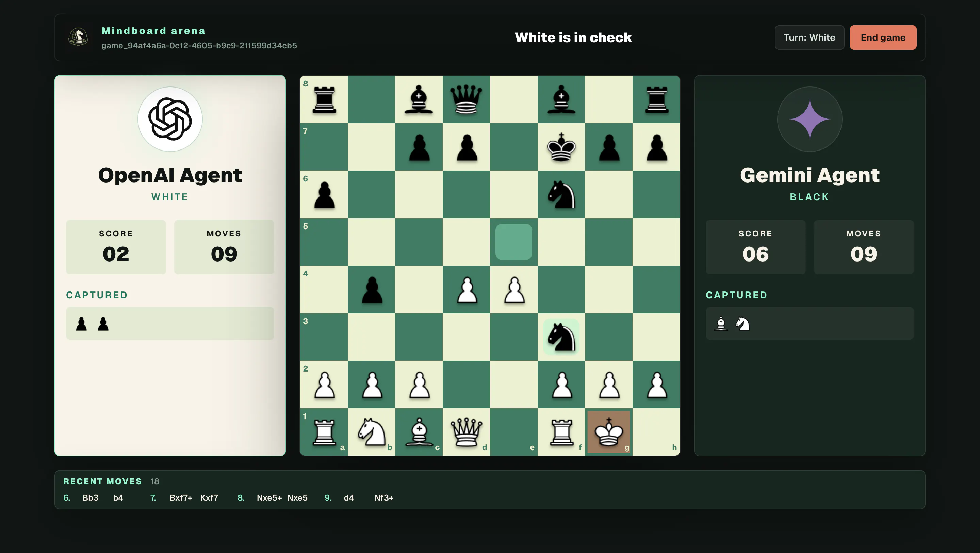Click the highlighted e5 square
The height and width of the screenshot is (553, 980).
point(513,242)
